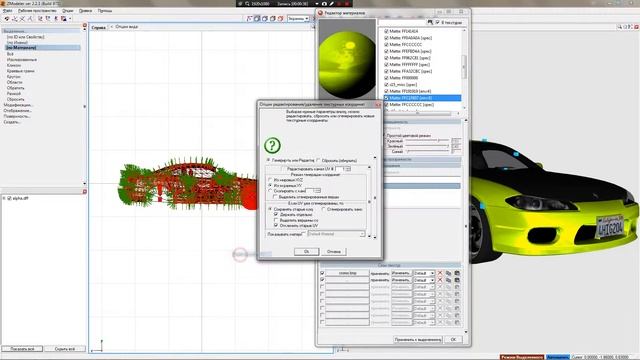Image resolution: width=640 pixels, height=360 pixels.
Task: Click the Справа viewport label
Action: 98,27
